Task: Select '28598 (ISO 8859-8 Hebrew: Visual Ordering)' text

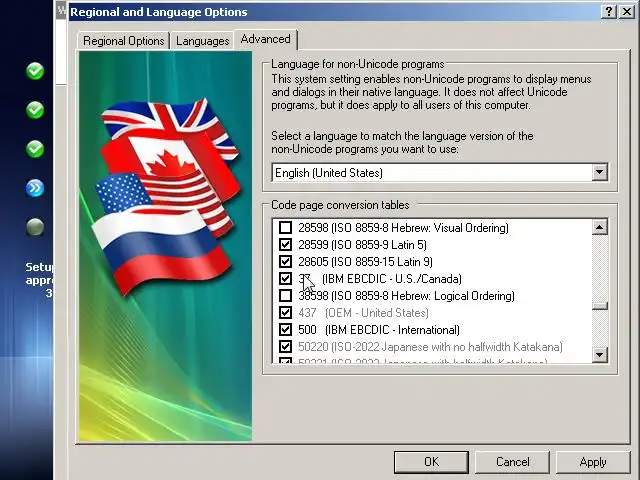Action: [x=403, y=227]
